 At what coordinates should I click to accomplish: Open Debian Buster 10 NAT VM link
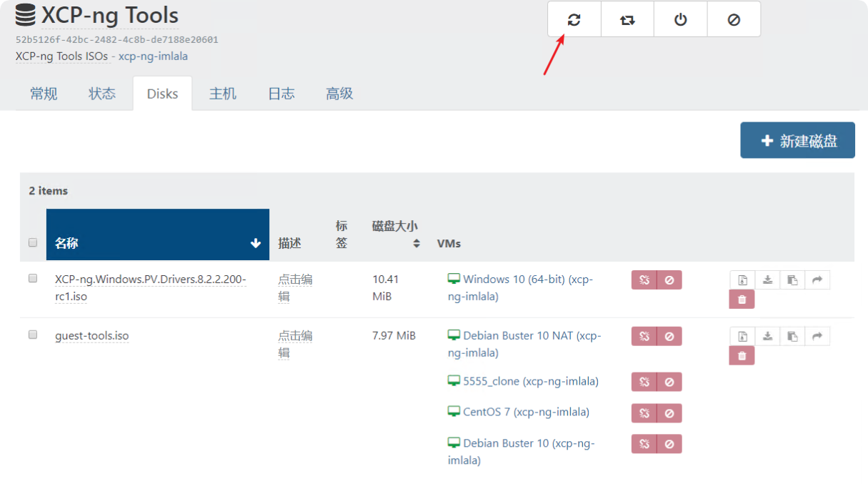tap(524, 344)
